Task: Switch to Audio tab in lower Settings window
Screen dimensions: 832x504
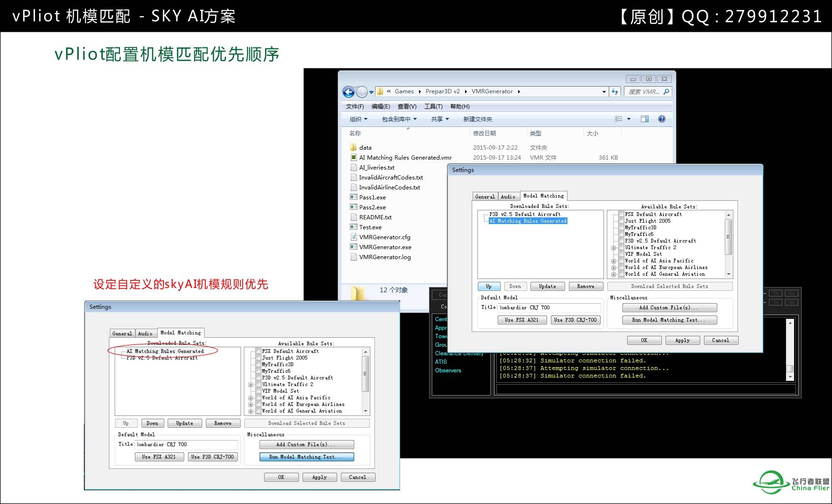Action: pyautogui.click(x=146, y=333)
